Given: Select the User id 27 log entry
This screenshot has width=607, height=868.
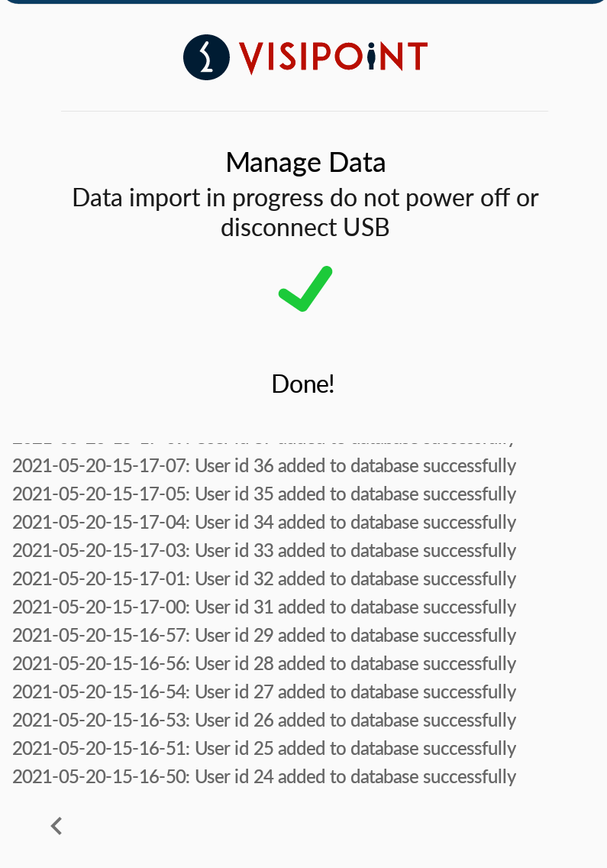Looking at the screenshot, I should (x=264, y=691).
